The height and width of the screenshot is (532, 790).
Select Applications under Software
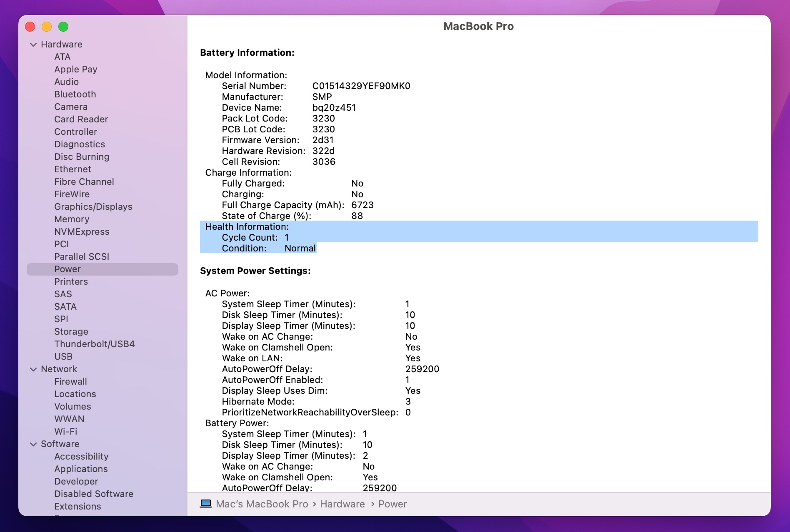pos(81,469)
